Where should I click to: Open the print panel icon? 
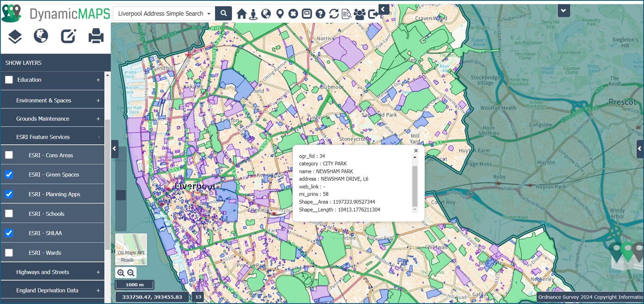click(x=96, y=36)
